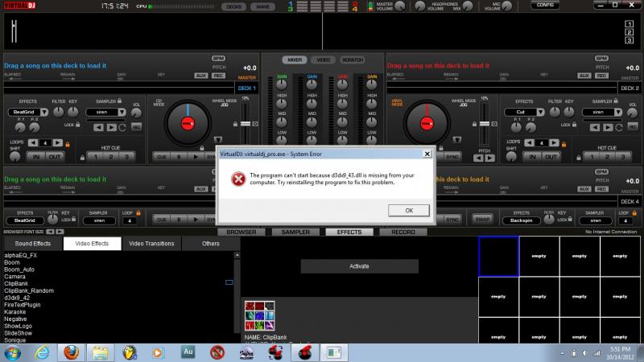
Task: Select SlideShow in the effects list
Action: [x=18, y=333]
